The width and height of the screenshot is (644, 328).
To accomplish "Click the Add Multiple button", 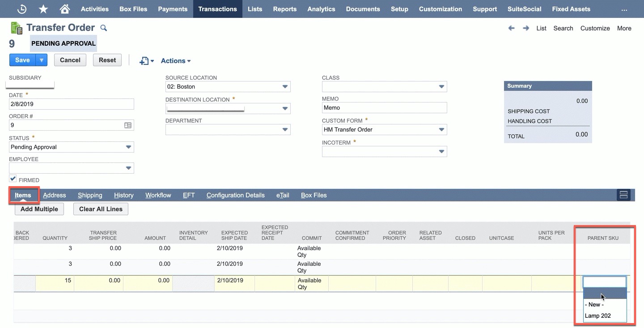I will 39,209.
